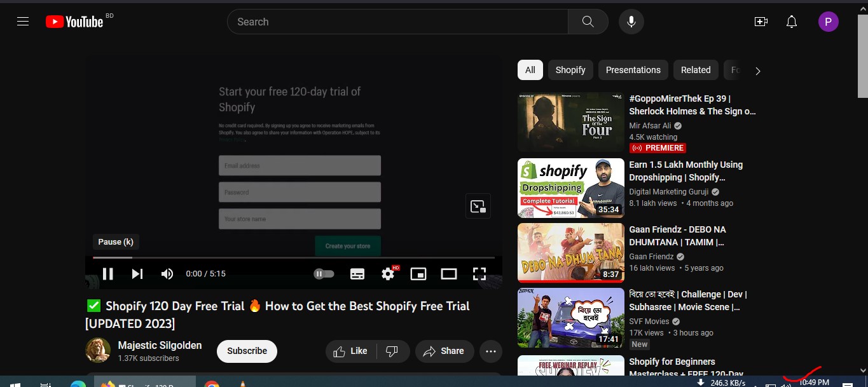Open player settings gear
The width and height of the screenshot is (868, 387).
point(388,274)
